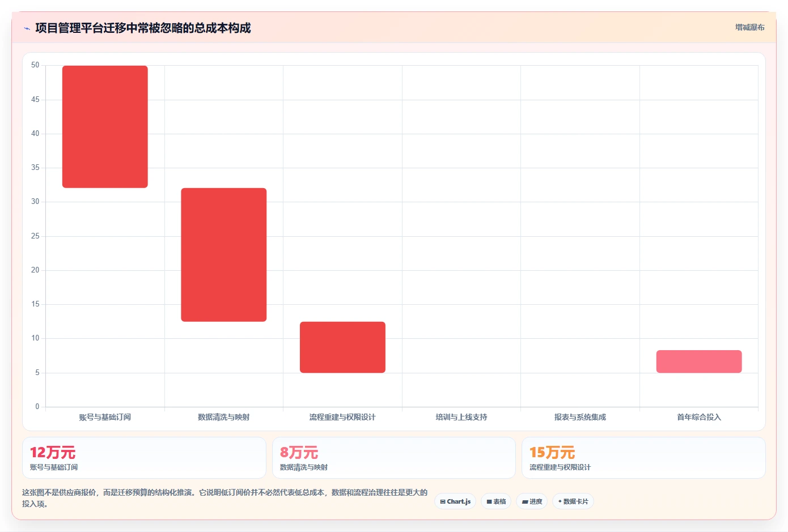The width and height of the screenshot is (788, 532).
Task: Click the 流程重建与权限设计 x-axis label
Action: click(x=342, y=417)
